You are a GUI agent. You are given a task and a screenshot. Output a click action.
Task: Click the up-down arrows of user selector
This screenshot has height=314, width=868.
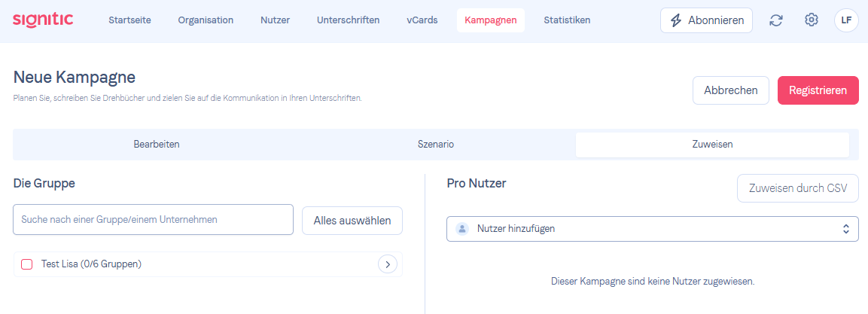pyautogui.click(x=846, y=229)
